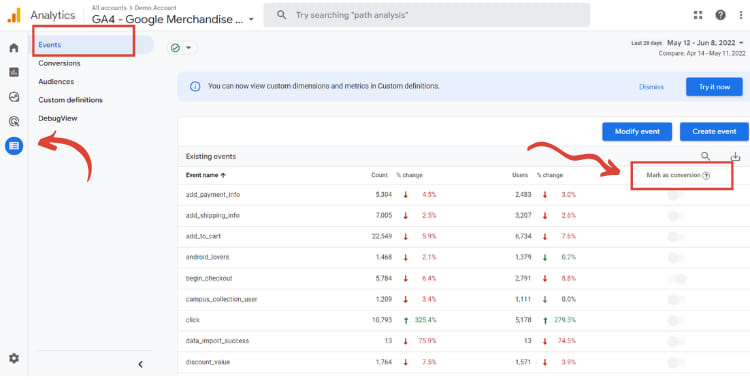This screenshot has width=750, height=380.
Task: Click the add_to_cart event name
Action: tap(203, 236)
